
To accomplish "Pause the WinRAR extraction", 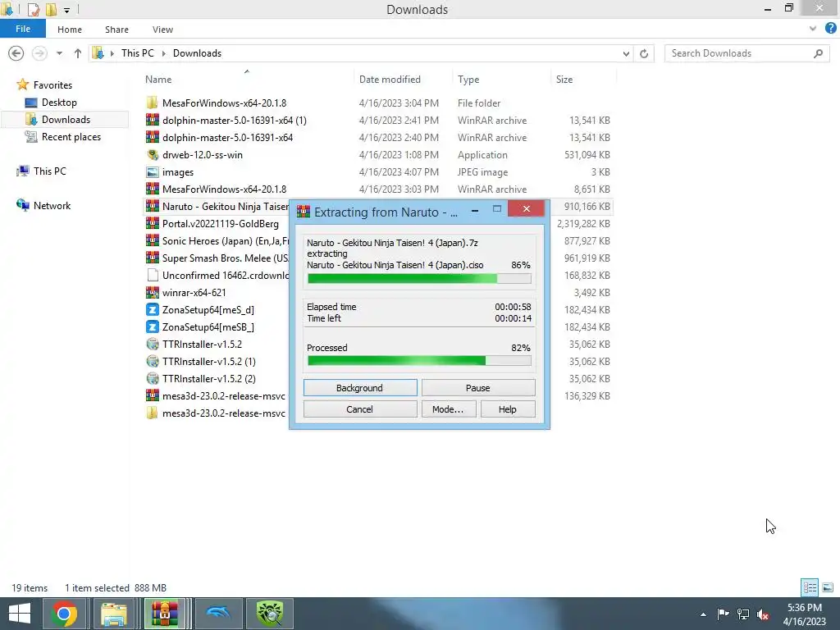I will (478, 388).
